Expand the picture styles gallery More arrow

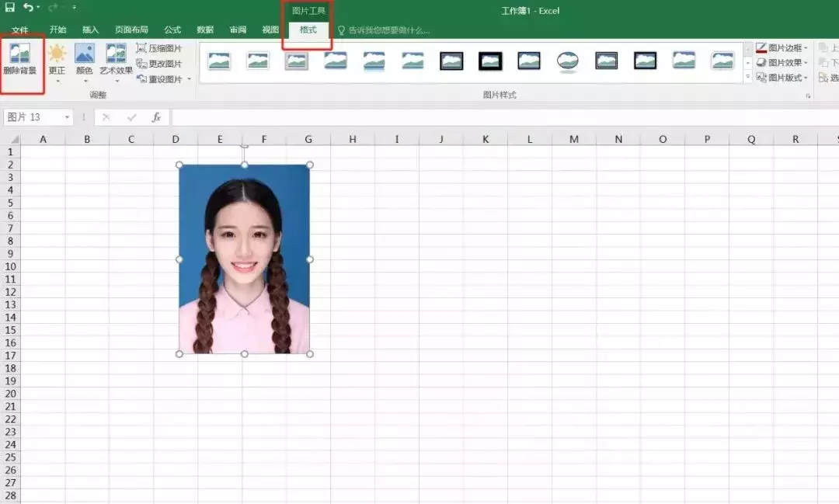click(748, 77)
